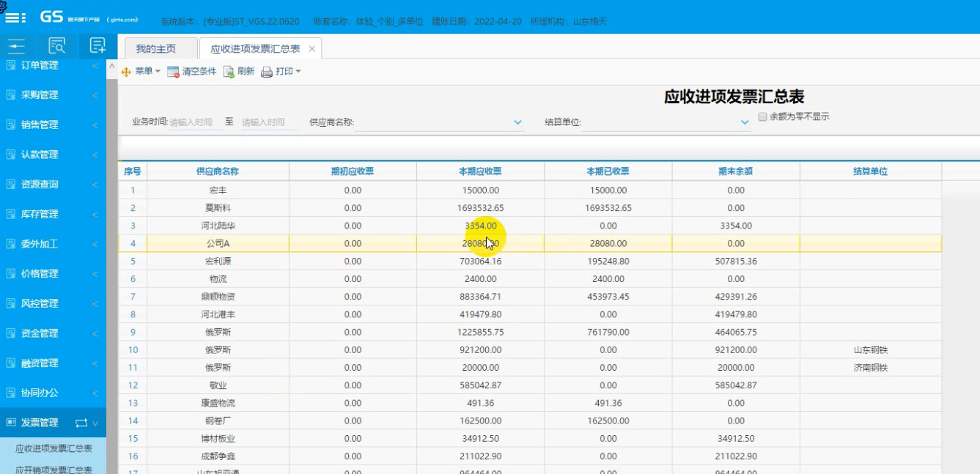The image size is (980, 474).
Task: Sort by the 结算单位 column header
Action: coord(871,171)
